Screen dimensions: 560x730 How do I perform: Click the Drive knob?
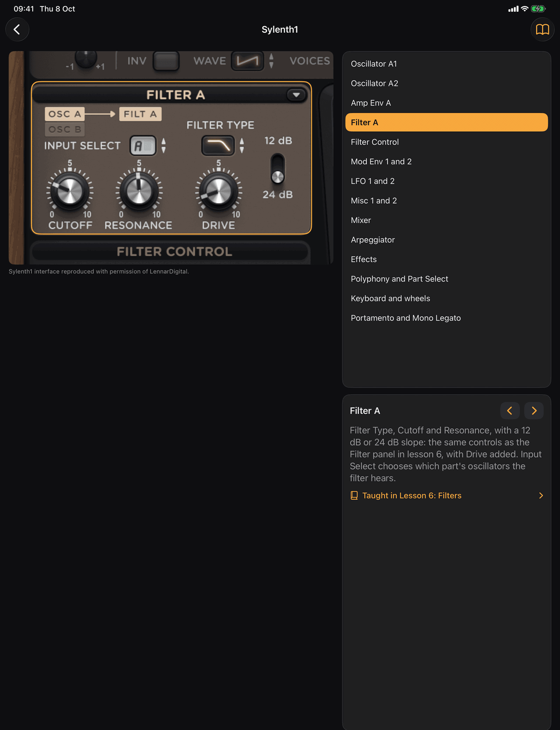218,191
